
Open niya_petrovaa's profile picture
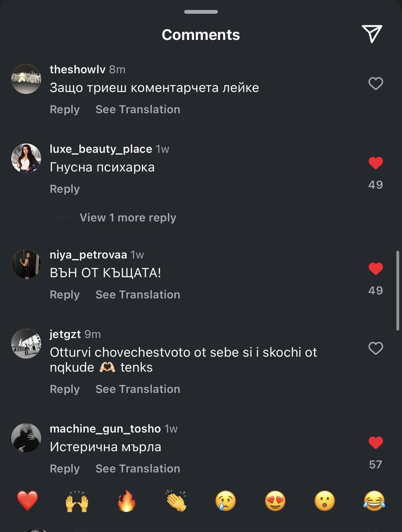[26, 264]
